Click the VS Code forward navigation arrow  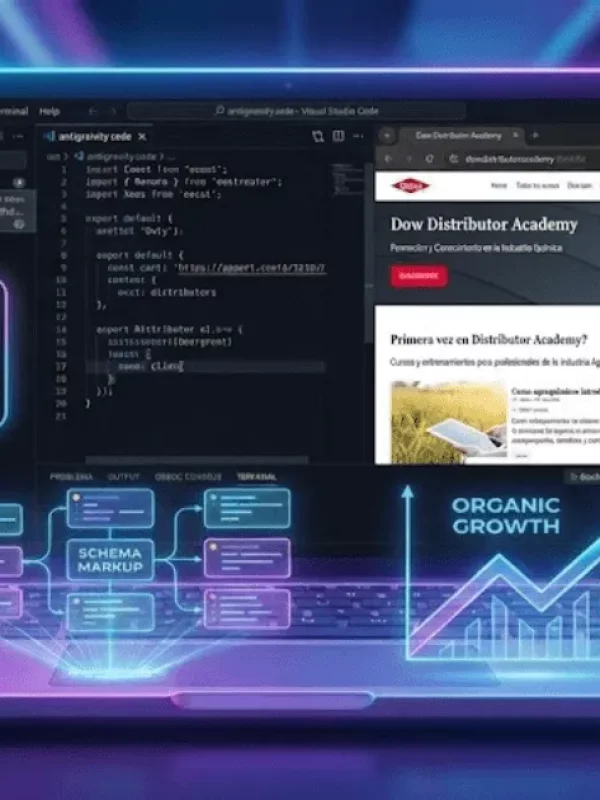[113, 111]
